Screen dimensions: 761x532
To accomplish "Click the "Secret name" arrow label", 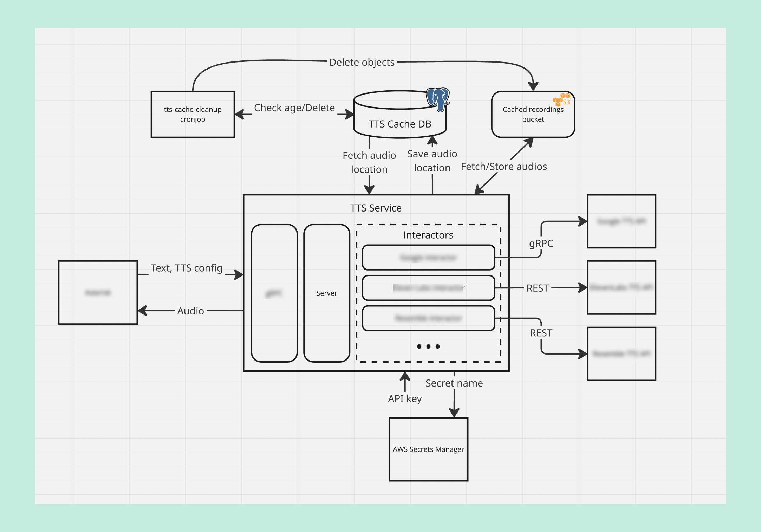I will (x=454, y=383).
